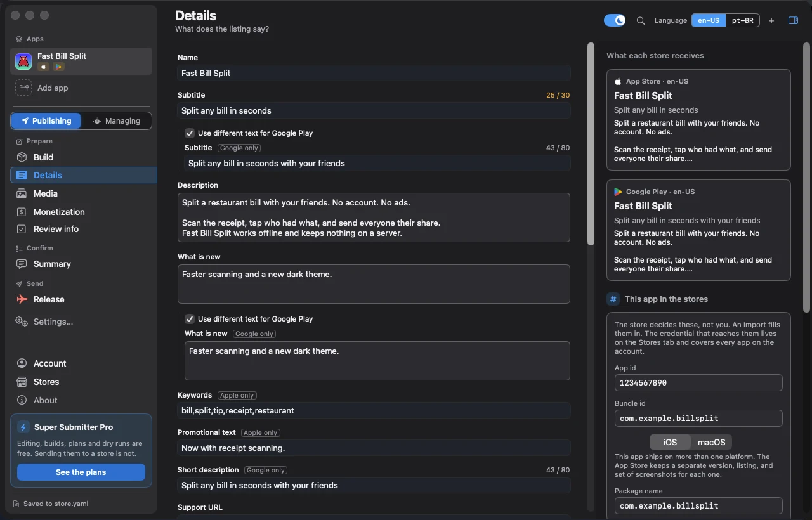Viewport: 812px width, 520px height.
Task: Open the Media section
Action: click(x=83, y=193)
